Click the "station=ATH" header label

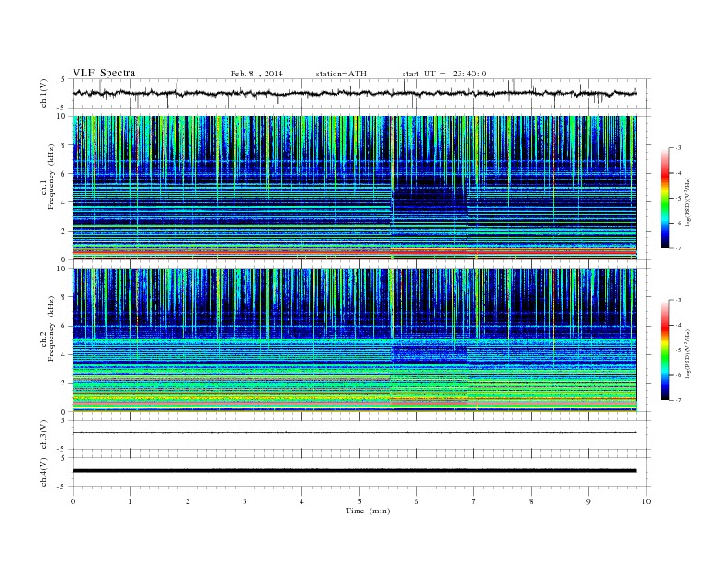(x=341, y=74)
